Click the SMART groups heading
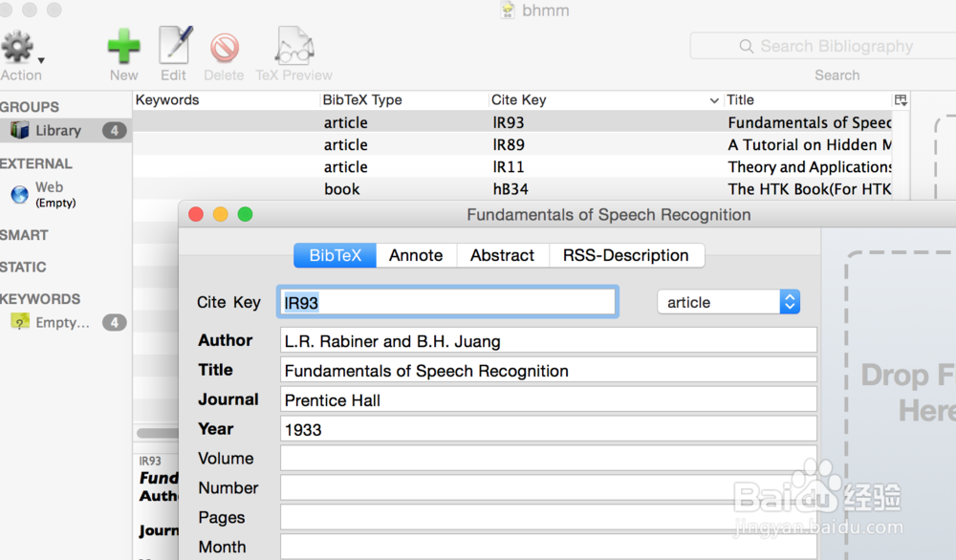 click(x=25, y=235)
